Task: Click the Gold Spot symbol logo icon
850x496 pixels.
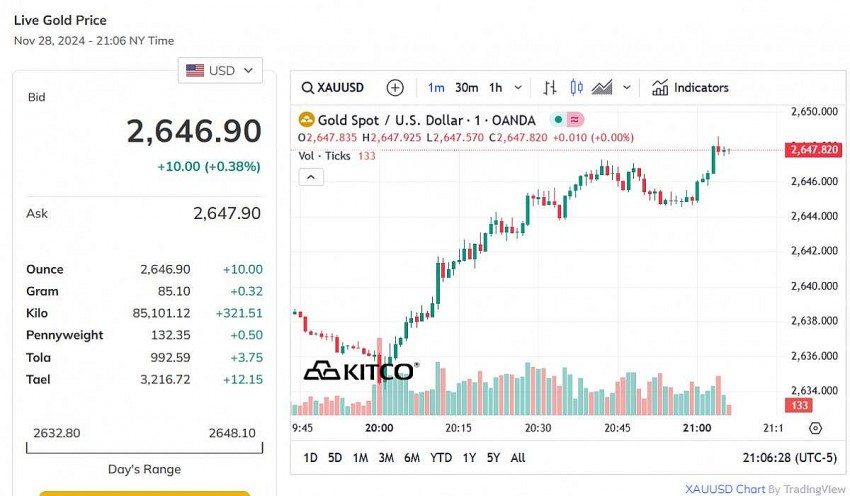Action: point(307,120)
